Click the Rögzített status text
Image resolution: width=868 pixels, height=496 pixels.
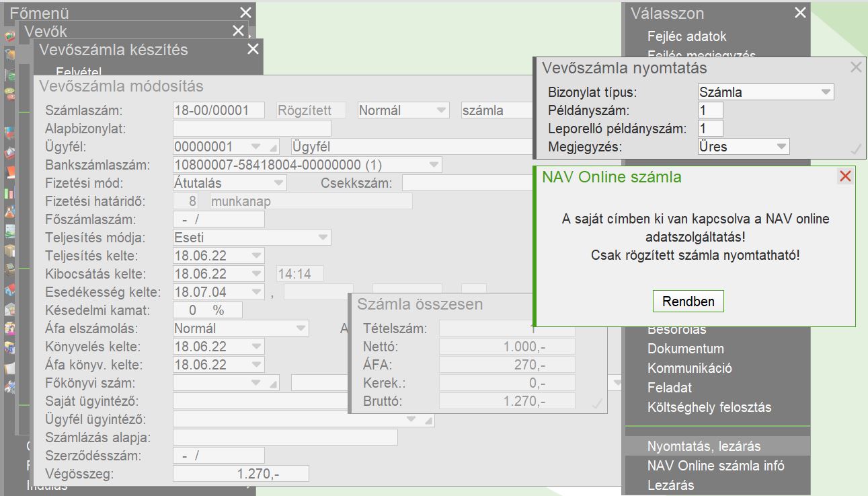312,110
